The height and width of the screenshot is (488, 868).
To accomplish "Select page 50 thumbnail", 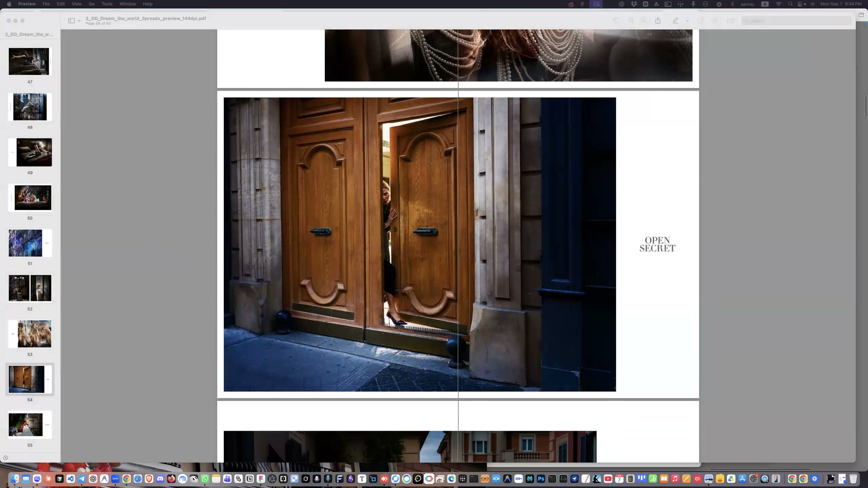I will [x=30, y=198].
